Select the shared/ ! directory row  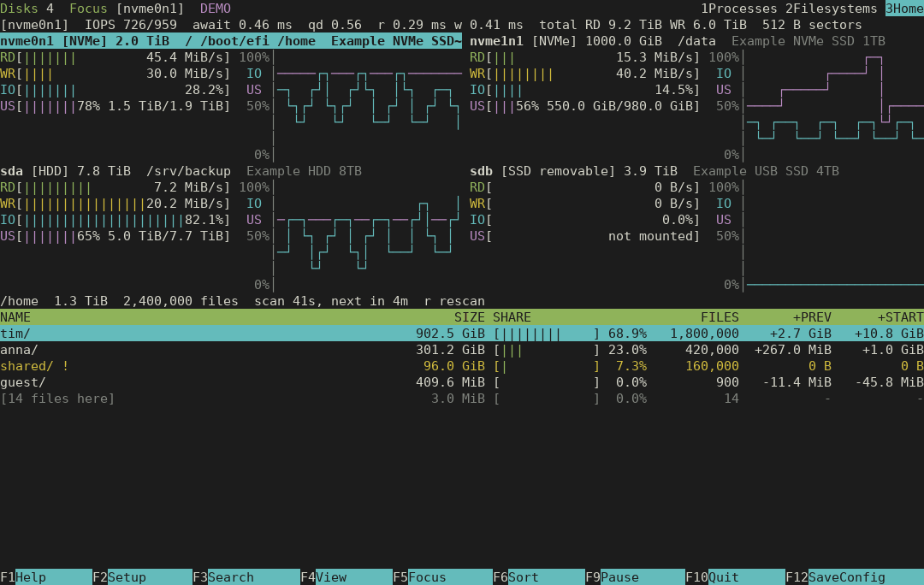click(x=462, y=366)
